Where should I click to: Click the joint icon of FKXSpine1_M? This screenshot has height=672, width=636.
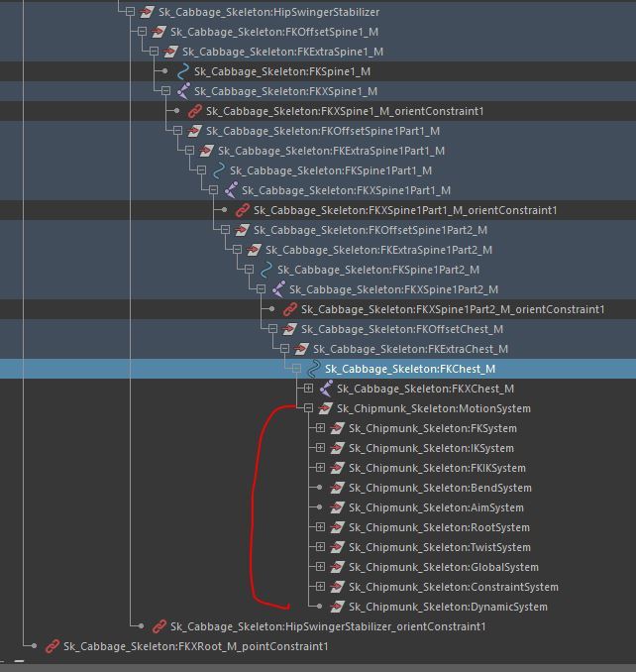coord(183,91)
